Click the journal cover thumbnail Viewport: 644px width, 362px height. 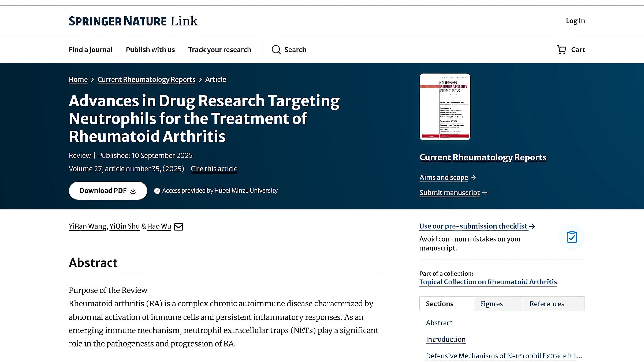pyautogui.click(x=445, y=107)
